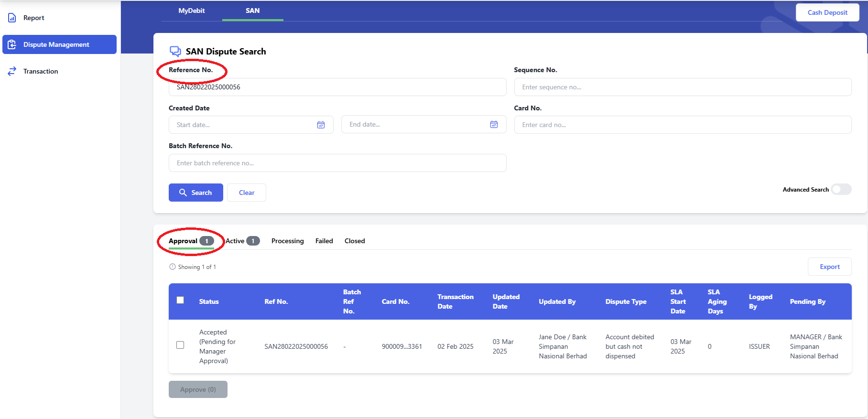Click the Transaction arrows icon

(12, 71)
